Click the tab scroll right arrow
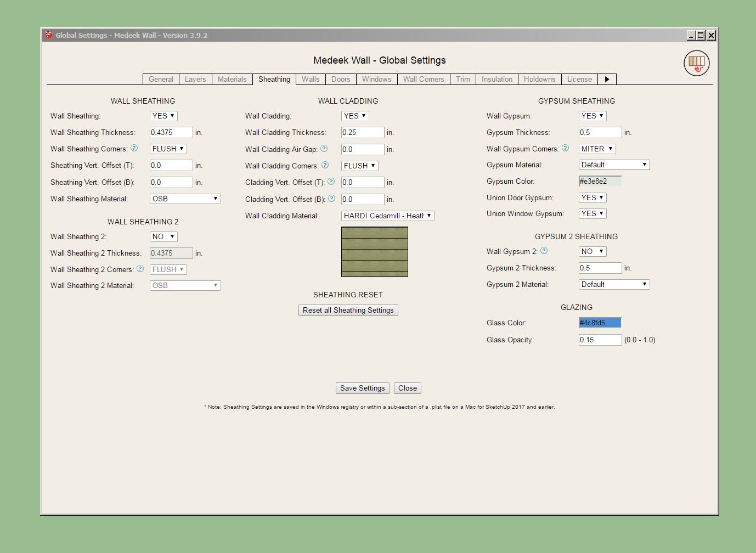756x553 pixels. click(x=607, y=79)
